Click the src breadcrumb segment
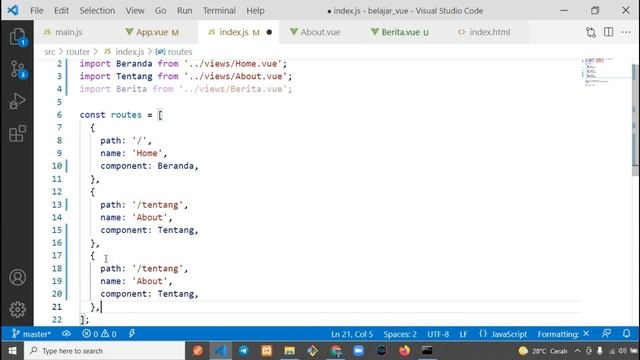 pos(49,52)
